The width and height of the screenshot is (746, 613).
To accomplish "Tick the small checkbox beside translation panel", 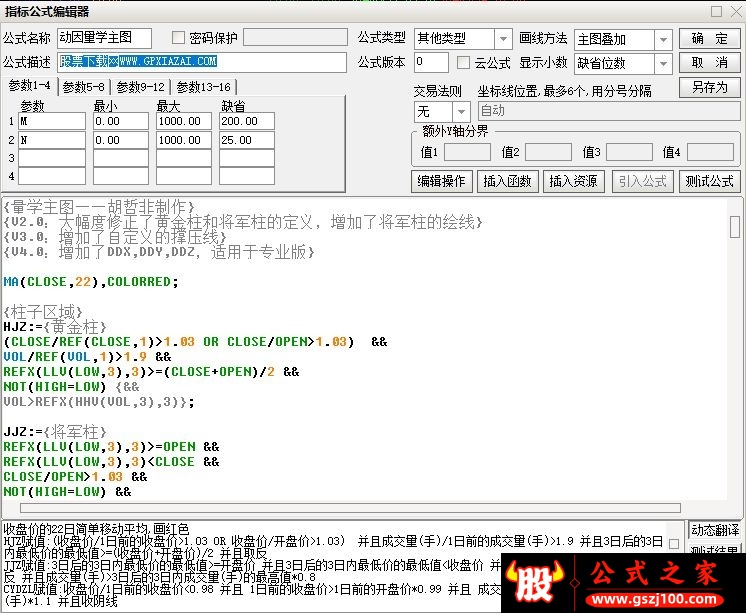I will tap(673, 545).
